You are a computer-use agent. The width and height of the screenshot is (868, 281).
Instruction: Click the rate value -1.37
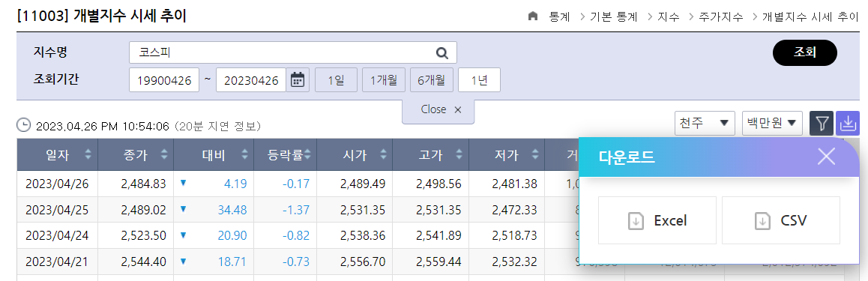tap(295, 210)
